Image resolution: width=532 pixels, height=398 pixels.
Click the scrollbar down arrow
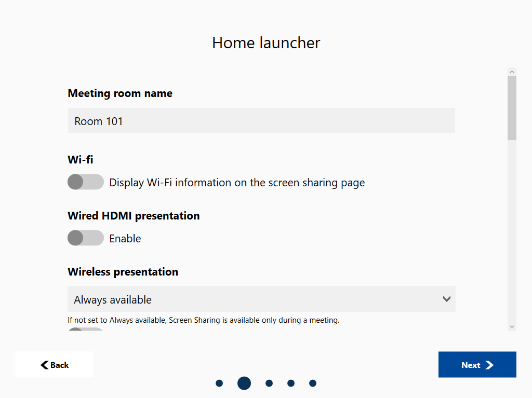(x=512, y=326)
